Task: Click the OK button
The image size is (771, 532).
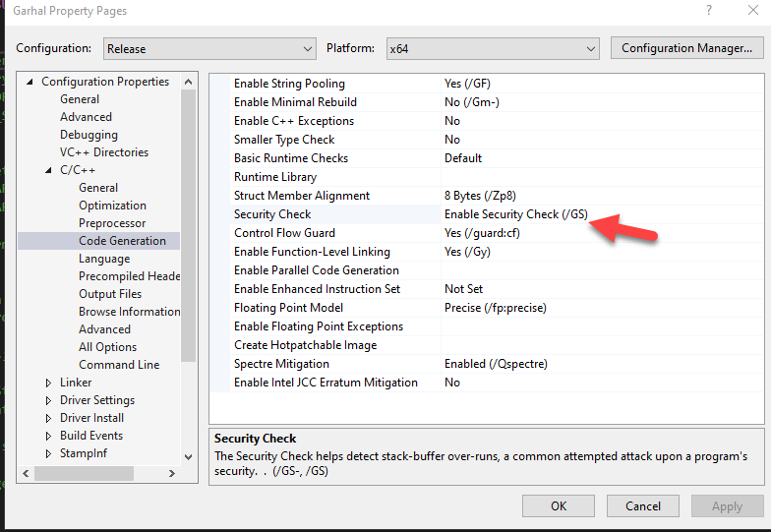Action: (x=559, y=505)
